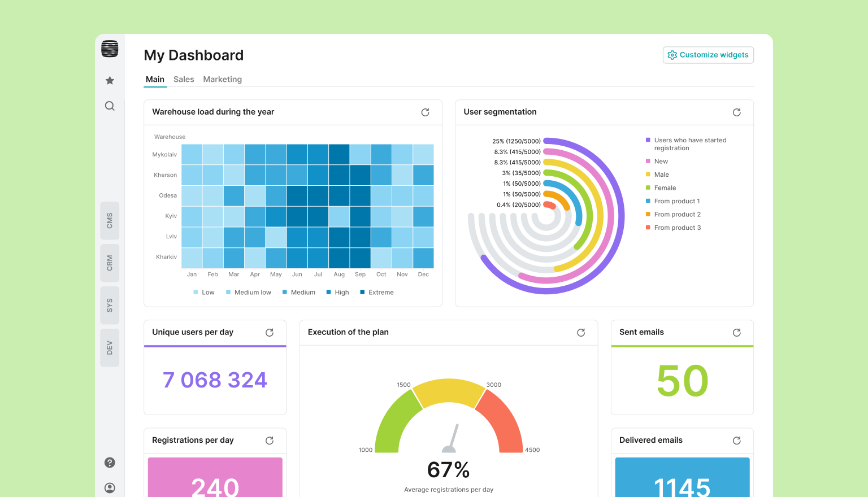Open help via the question mark icon

click(110, 463)
